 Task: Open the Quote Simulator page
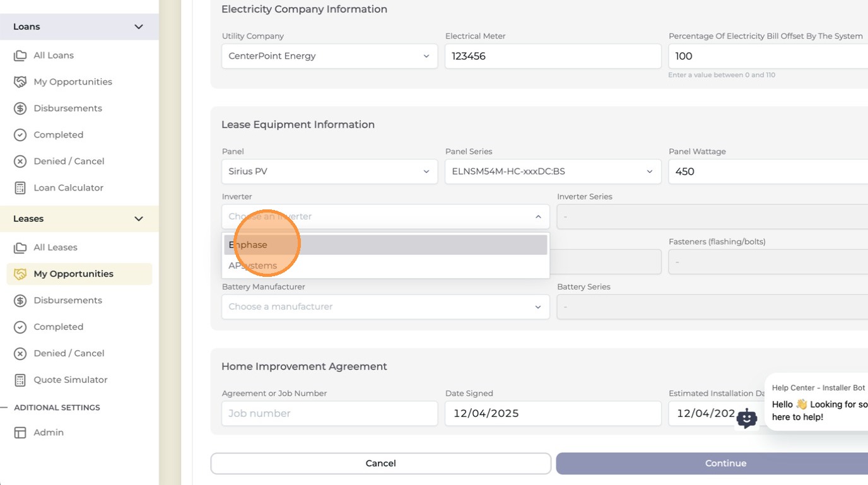pyautogui.click(x=71, y=380)
